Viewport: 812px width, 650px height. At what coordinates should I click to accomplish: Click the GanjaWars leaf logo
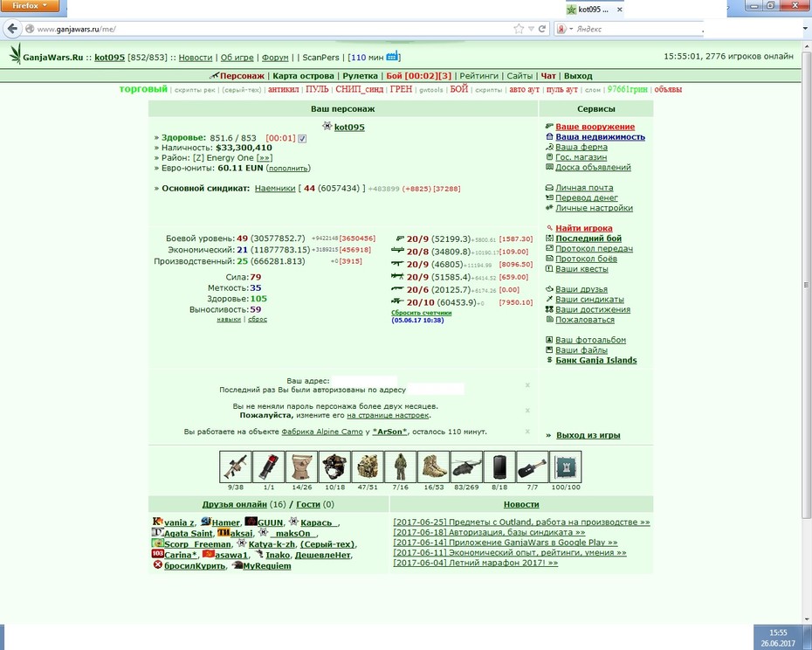coord(16,54)
